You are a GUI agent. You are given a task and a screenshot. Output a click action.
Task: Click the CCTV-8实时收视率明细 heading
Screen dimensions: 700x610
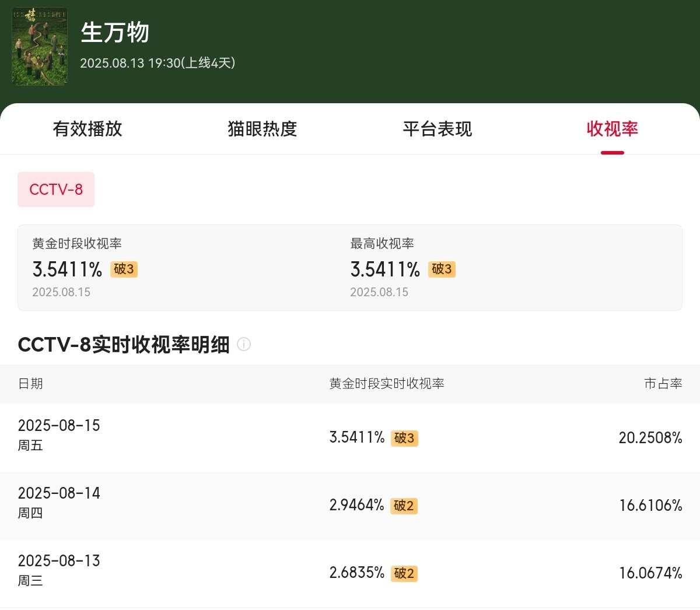(124, 345)
